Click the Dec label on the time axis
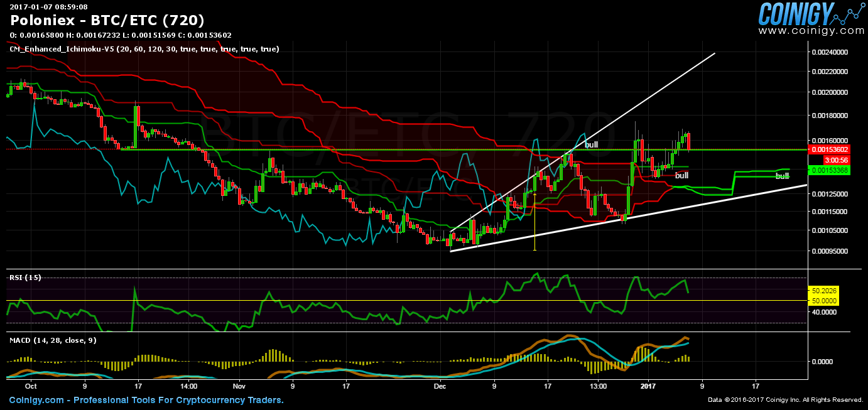Image resolution: width=868 pixels, height=410 pixels. [x=441, y=387]
